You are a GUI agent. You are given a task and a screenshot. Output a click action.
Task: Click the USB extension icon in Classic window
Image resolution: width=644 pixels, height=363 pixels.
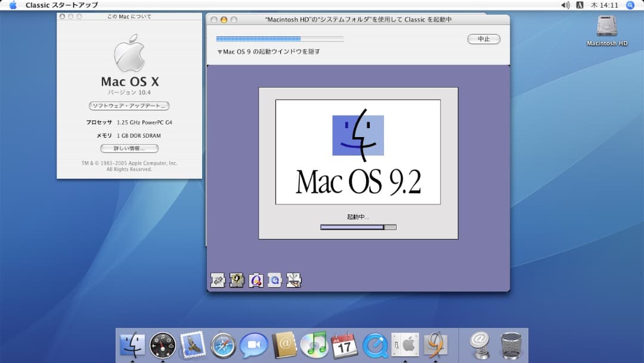(293, 280)
